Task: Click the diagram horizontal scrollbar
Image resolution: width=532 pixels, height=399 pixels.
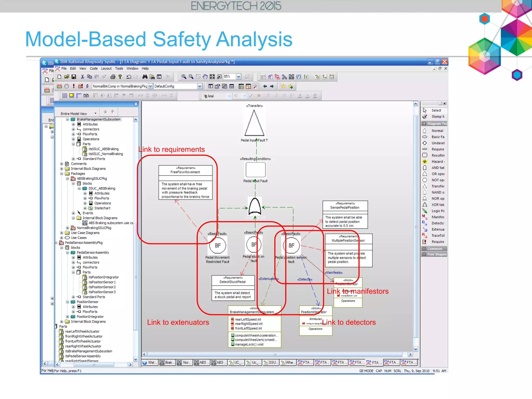Action: click(x=275, y=355)
